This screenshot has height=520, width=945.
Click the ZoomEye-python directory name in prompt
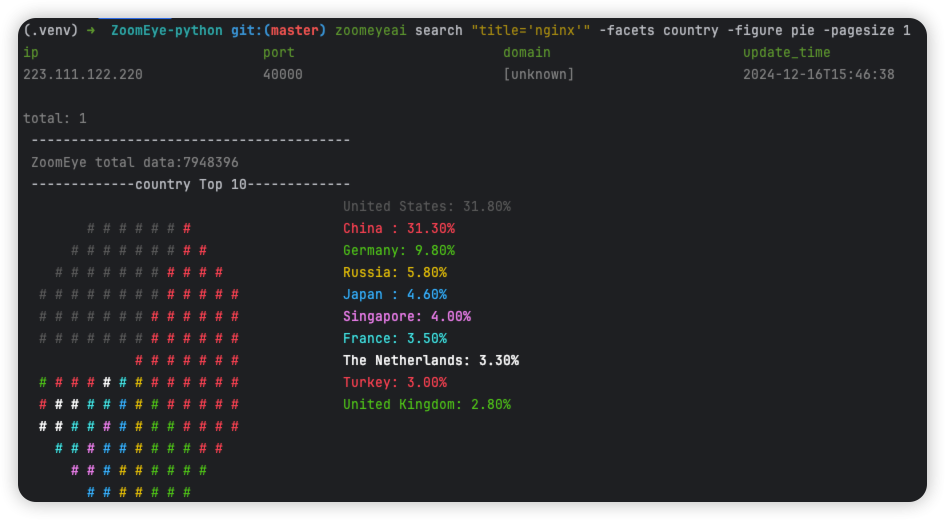pos(166,31)
